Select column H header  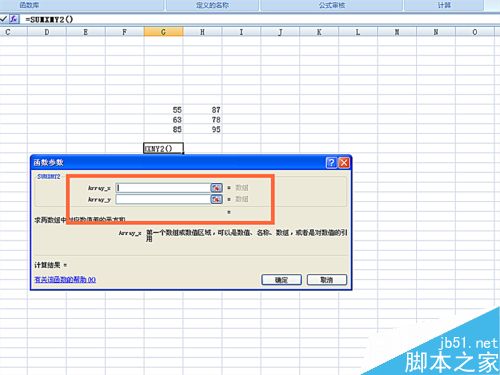tap(202, 32)
